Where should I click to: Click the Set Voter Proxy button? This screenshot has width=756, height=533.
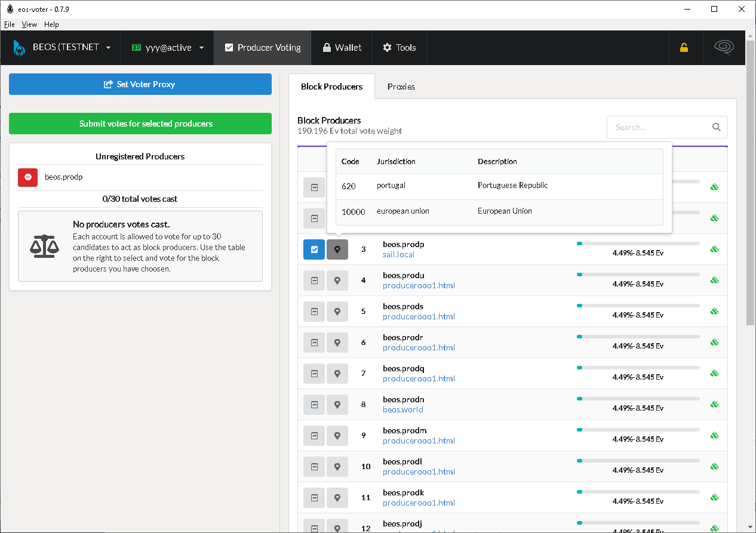(x=140, y=84)
